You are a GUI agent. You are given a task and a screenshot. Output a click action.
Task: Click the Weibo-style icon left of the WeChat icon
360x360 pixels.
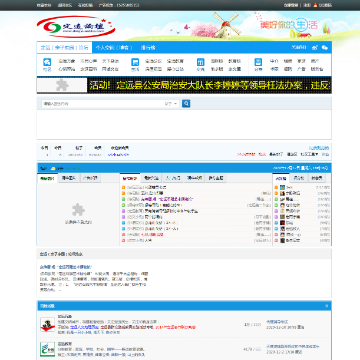point(314,48)
